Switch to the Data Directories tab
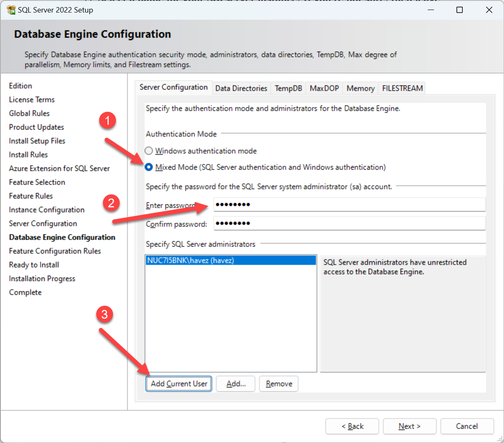Screen dimensions: 504x443 click(x=241, y=88)
